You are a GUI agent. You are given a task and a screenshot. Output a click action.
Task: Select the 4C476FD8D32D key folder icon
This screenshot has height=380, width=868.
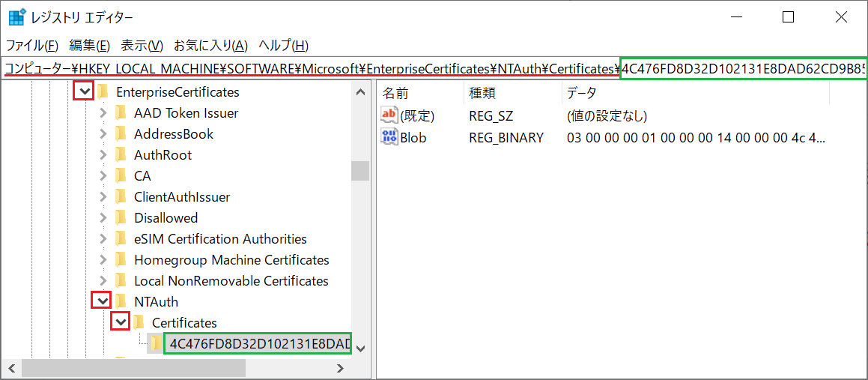[157, 343]
